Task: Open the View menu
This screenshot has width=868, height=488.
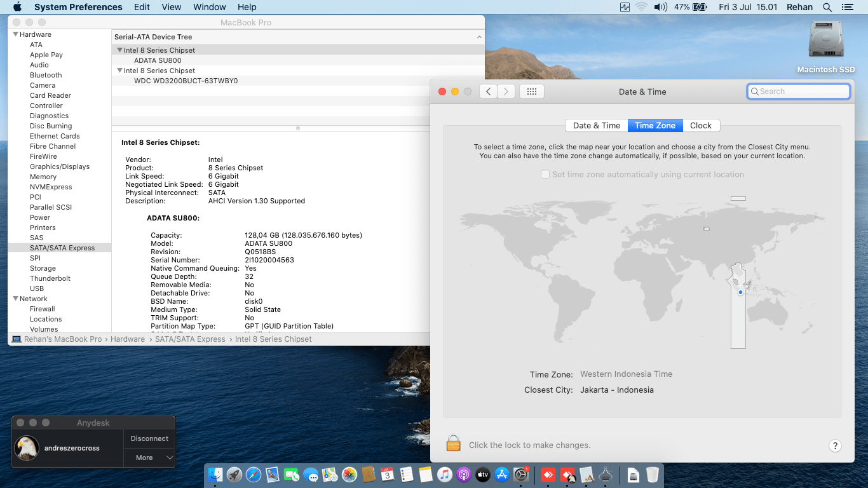Action: [172, 7]
